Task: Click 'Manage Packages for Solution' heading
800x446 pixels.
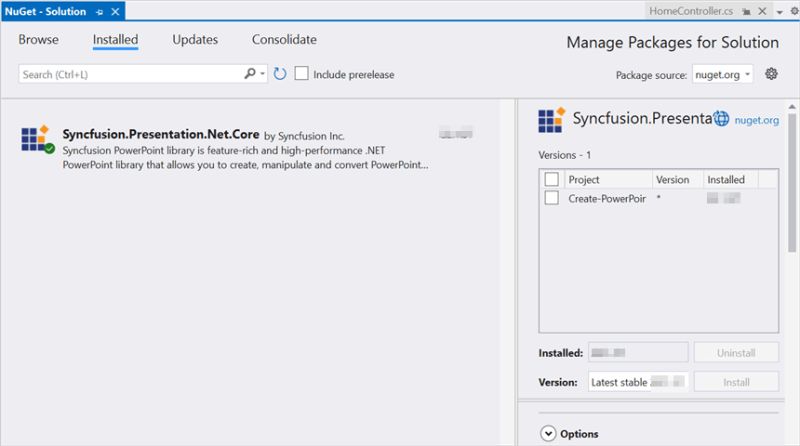Action: 672,42
